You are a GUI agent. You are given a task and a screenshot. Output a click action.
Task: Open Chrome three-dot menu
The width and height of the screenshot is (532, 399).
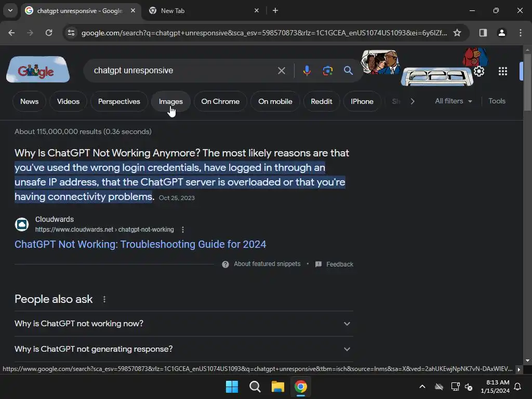[x=521, y=33]
